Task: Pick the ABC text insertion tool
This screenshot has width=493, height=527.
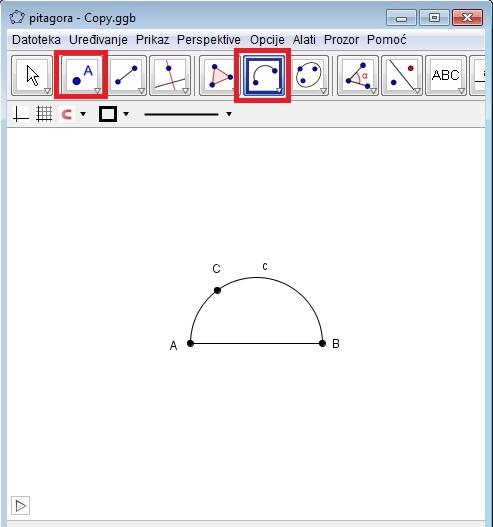Action: (446, 76)
